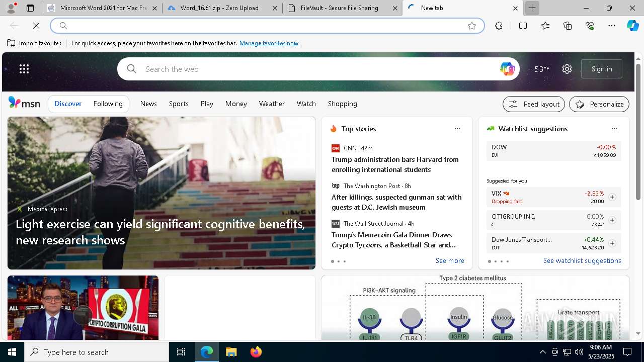Switch to Word_16.61.zip Zero Upload tab
Screen dimensions: 644x362
click(223, 8)
